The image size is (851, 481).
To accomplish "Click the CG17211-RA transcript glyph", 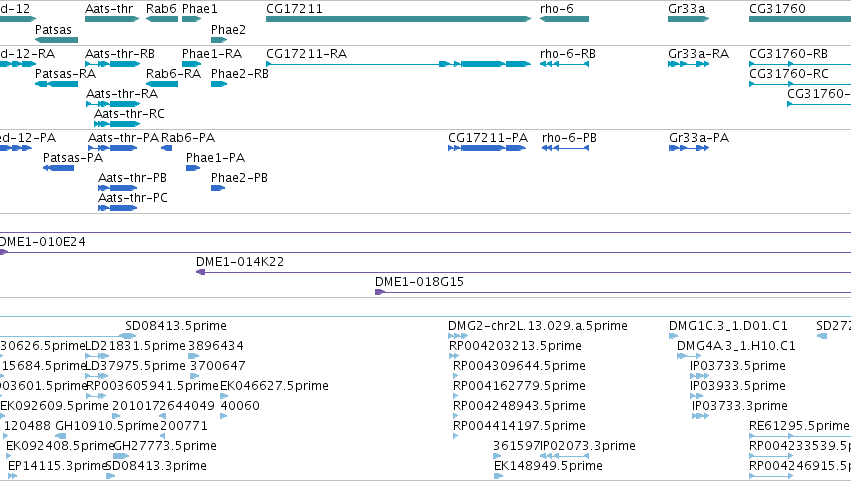I will coord(398,64).
